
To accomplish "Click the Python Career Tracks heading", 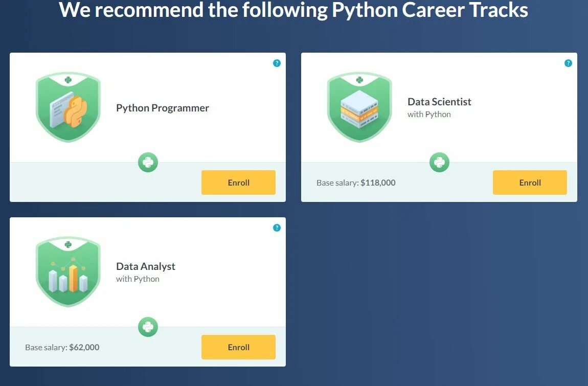I will [x=293, y=10].
